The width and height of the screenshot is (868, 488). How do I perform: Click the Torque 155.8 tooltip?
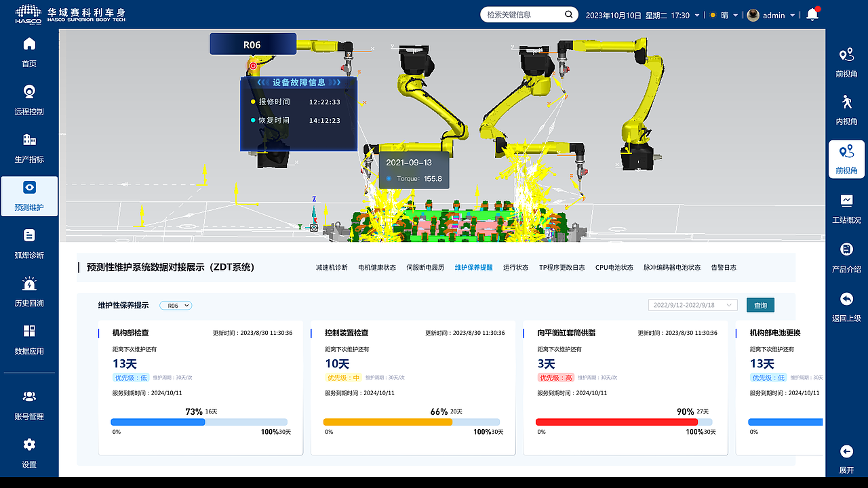(414, 171)
